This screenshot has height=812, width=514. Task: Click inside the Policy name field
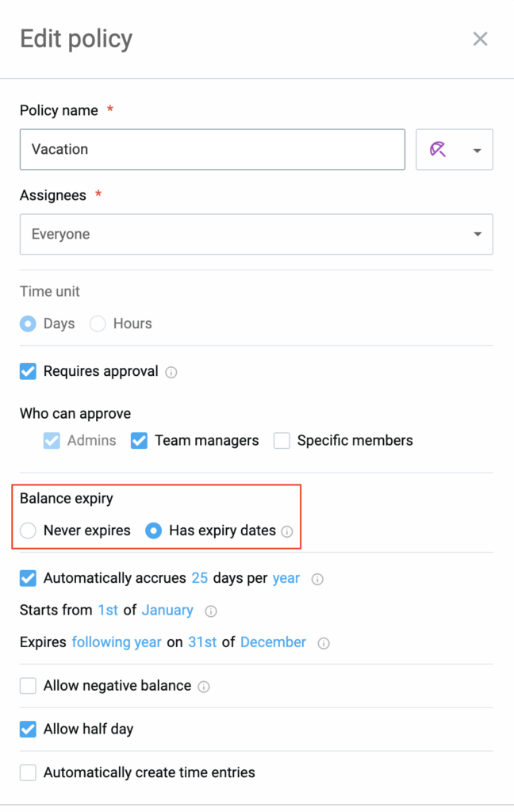pos(212,149)
